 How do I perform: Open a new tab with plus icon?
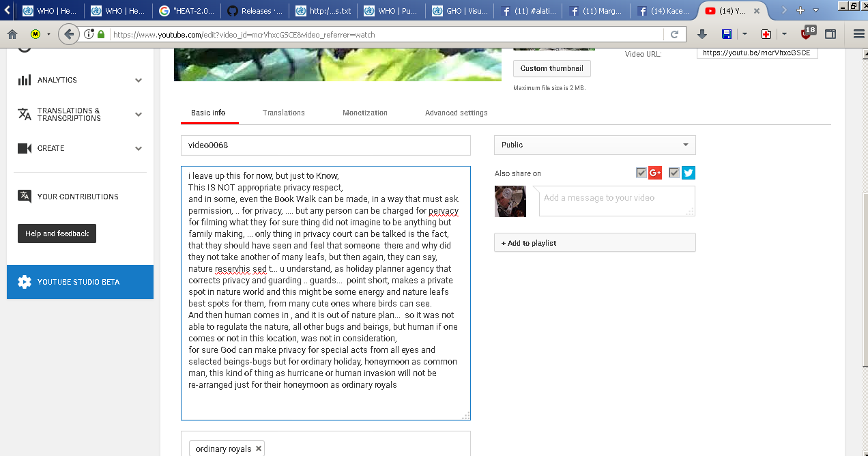tap(800, 10)
